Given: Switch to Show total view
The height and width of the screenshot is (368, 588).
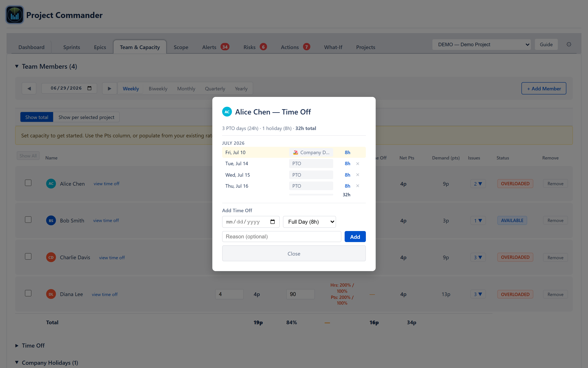Looking at the screenshot, I should [x=37, y=117].
